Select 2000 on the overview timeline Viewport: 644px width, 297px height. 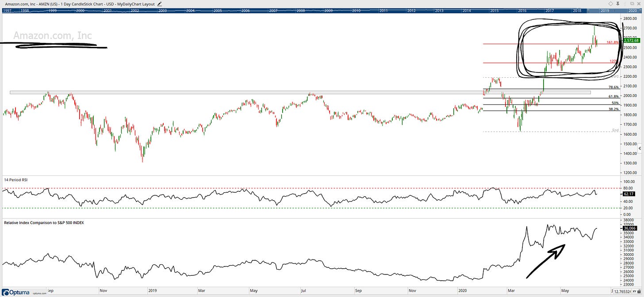tap(80, 10)
